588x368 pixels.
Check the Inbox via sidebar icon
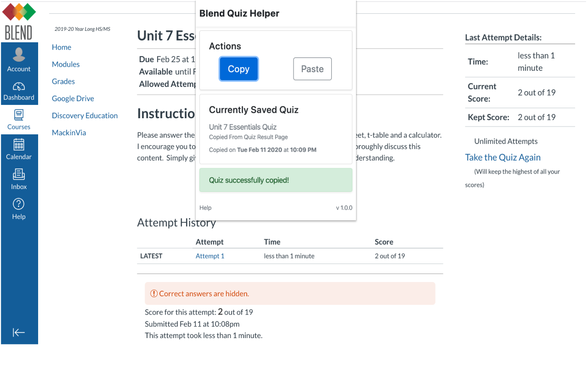click(x=19, y=179)
